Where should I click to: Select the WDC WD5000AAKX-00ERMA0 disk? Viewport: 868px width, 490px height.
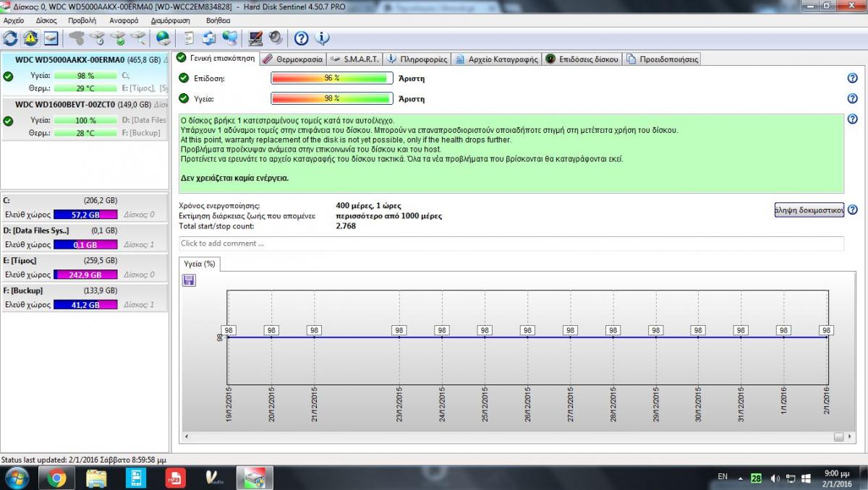point(85,74)
